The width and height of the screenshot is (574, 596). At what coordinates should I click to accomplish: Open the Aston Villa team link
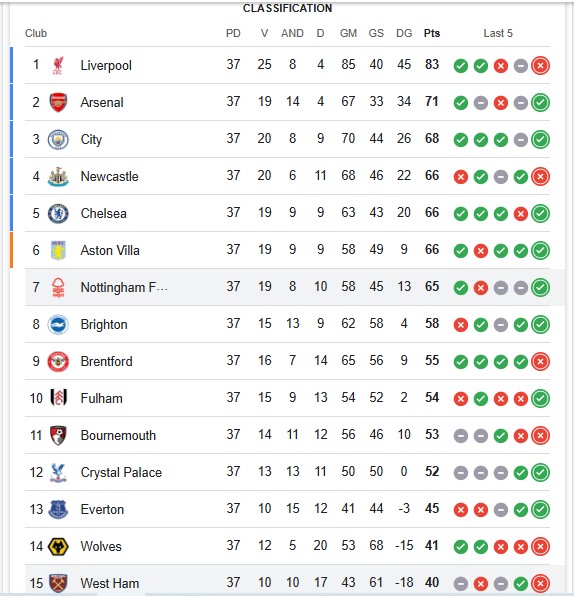tap(110, 250)
